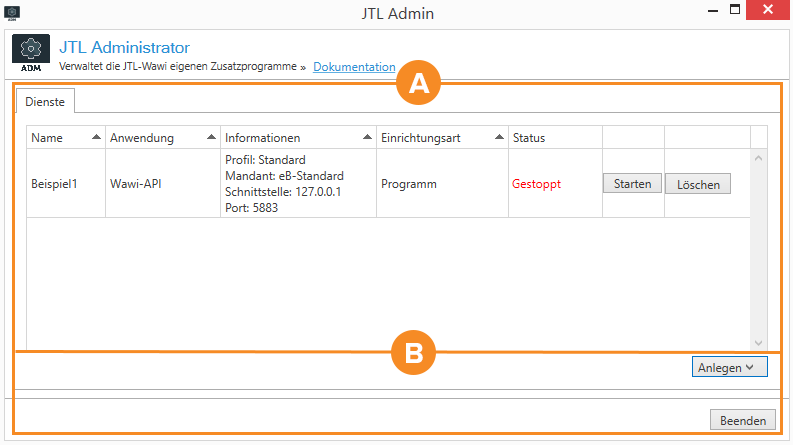The image size is (793, 445).
Task: Sort the table by Name column
Action: click(65, 137)
